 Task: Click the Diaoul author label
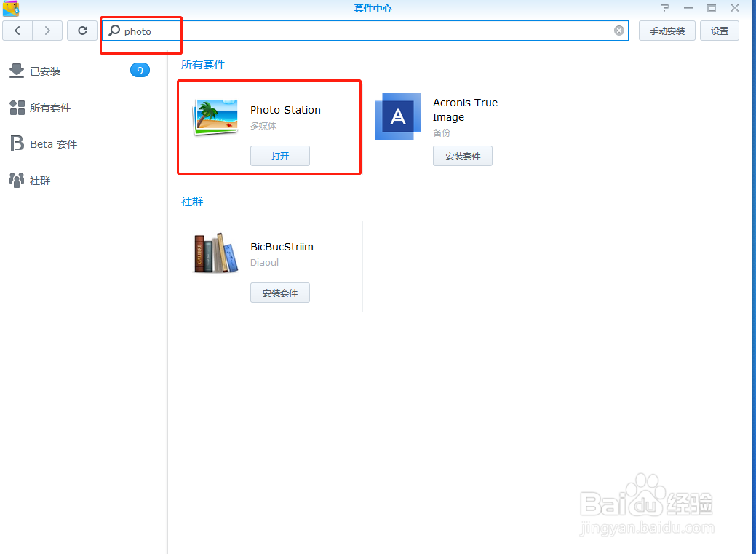(x=264, y=263)
